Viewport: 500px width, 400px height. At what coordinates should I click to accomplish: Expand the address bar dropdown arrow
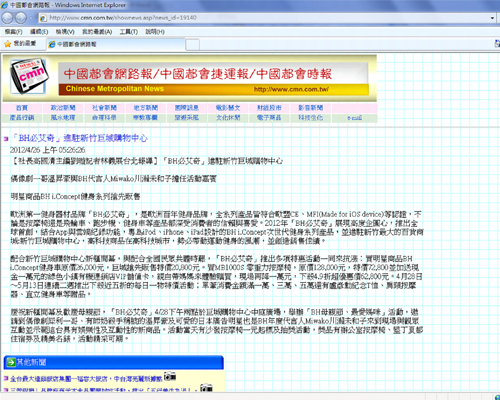tap(492, 18)
